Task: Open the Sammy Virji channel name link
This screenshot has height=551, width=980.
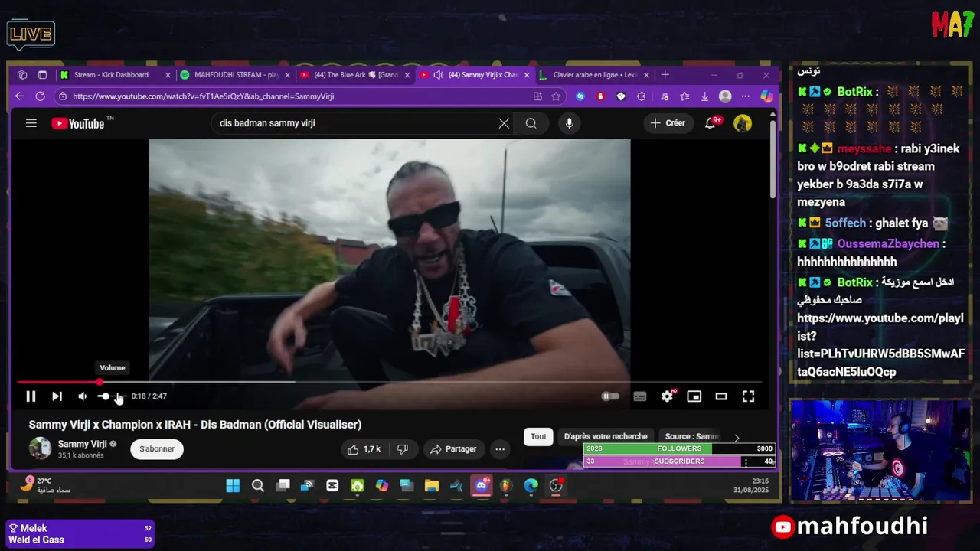Action: click(x=82, y=444)
